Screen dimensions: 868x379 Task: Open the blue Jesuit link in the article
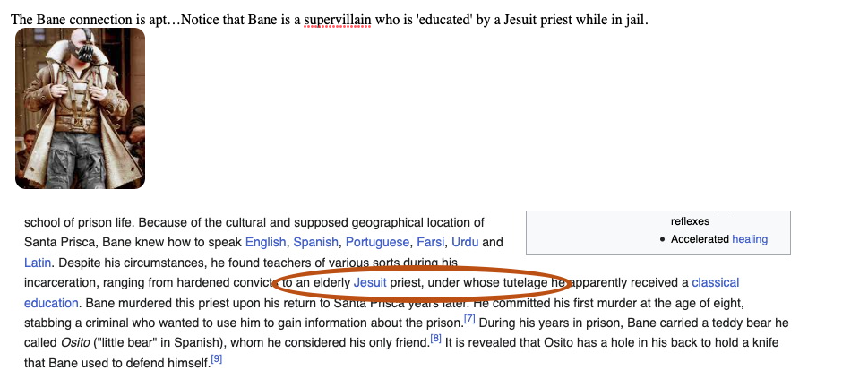tap(370, 283)
